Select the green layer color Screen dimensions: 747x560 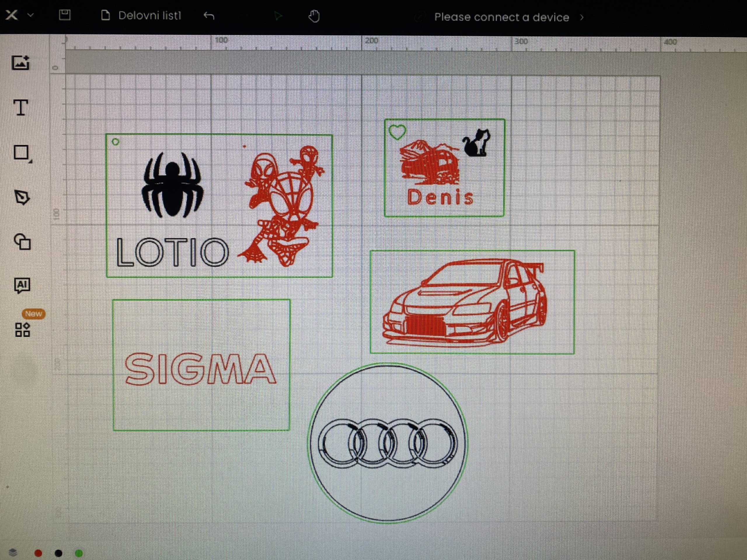click(79, 553)
